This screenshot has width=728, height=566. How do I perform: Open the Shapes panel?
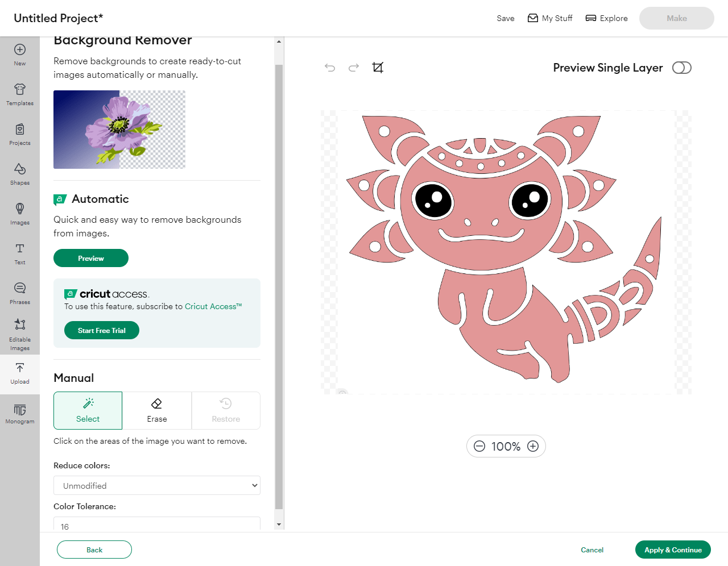[x=20, y=174]
